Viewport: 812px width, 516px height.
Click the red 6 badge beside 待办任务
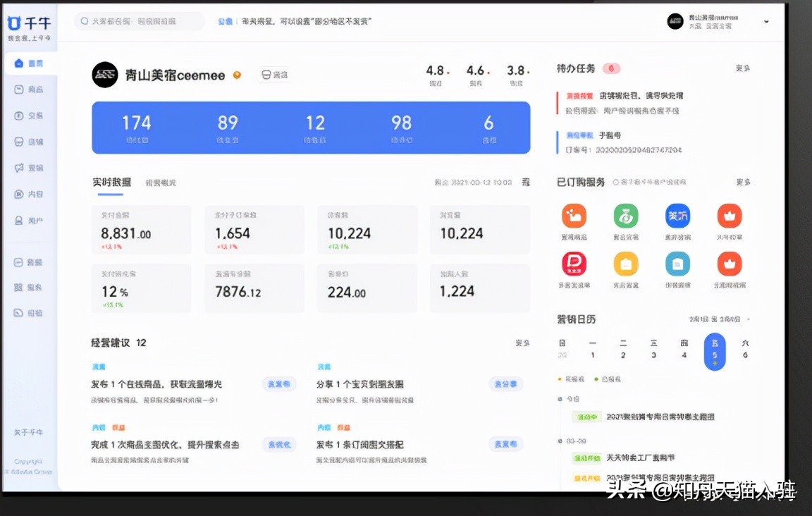tap(611, 68)
